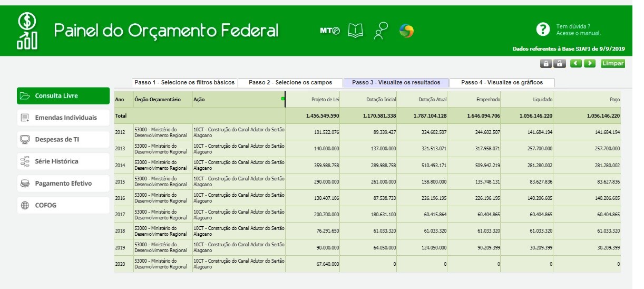Click the question mark help icon

[543, 30]
